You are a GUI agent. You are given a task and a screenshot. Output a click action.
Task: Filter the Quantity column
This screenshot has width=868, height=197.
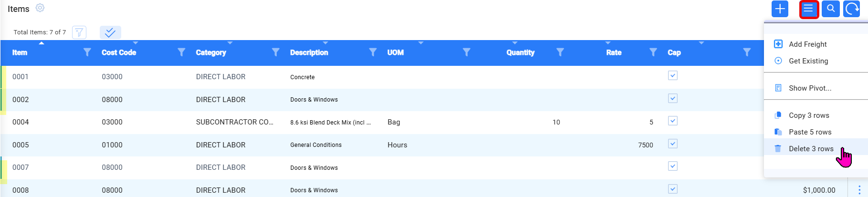[x=560, y=52]
